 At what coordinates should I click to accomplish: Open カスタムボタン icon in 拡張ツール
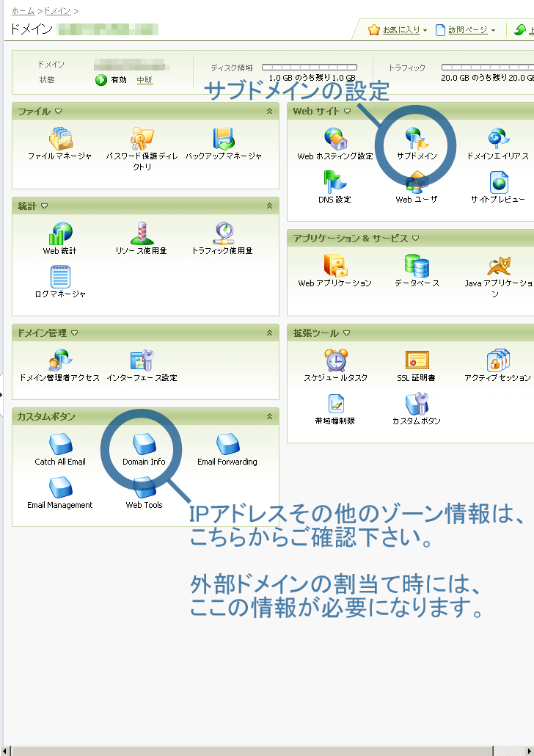417,404
